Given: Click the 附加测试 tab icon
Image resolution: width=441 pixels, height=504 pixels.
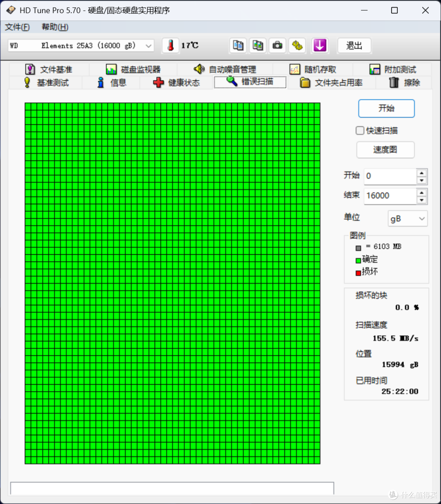Looking at the screenshot, I should 375,69.
